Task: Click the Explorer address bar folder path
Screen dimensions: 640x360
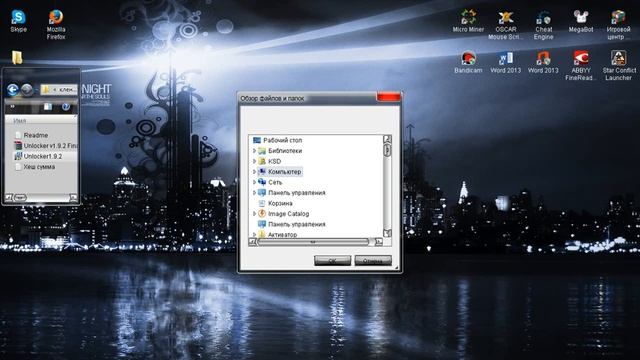Action: click(59, 89)
